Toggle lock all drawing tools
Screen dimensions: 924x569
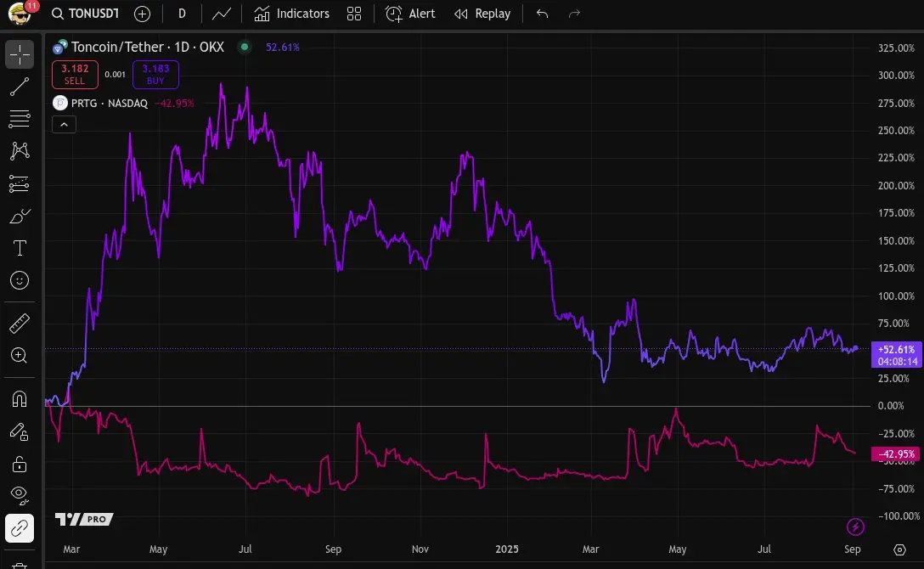click(x=20, y=465)
